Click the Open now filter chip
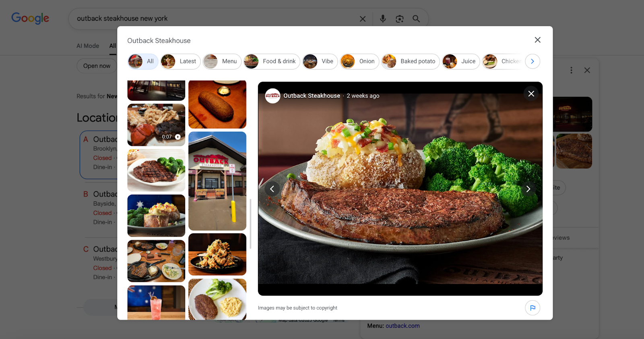This screenshot has height=339, width=644. (97, 66)
